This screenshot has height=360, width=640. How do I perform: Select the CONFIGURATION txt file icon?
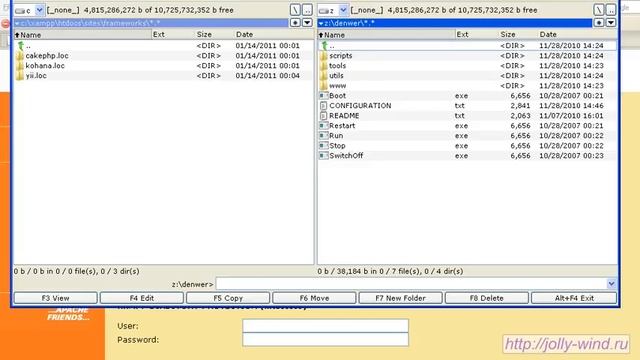click(324, 106)
